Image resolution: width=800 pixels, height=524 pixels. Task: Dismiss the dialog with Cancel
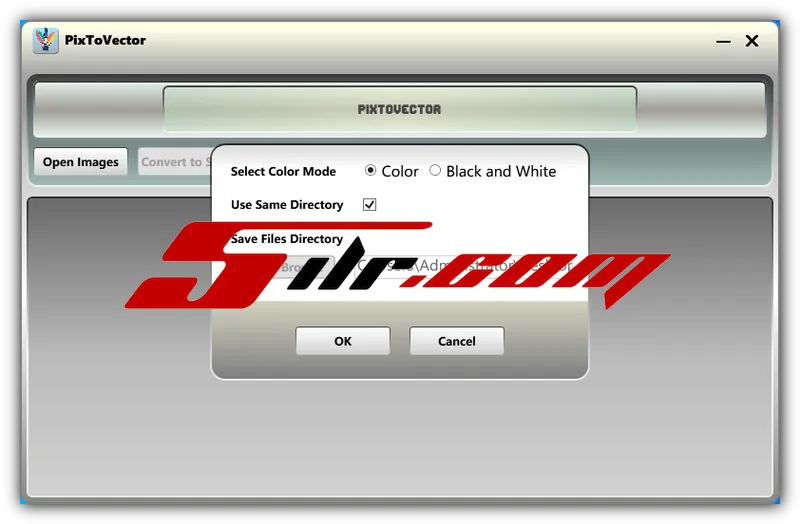click(457, 341)
